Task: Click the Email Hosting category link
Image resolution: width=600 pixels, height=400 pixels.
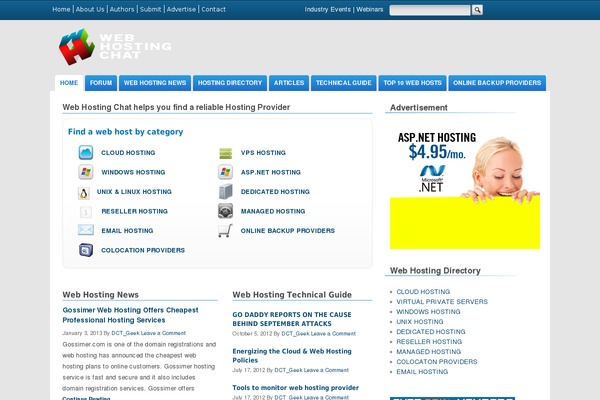Action: pos(127,231)
